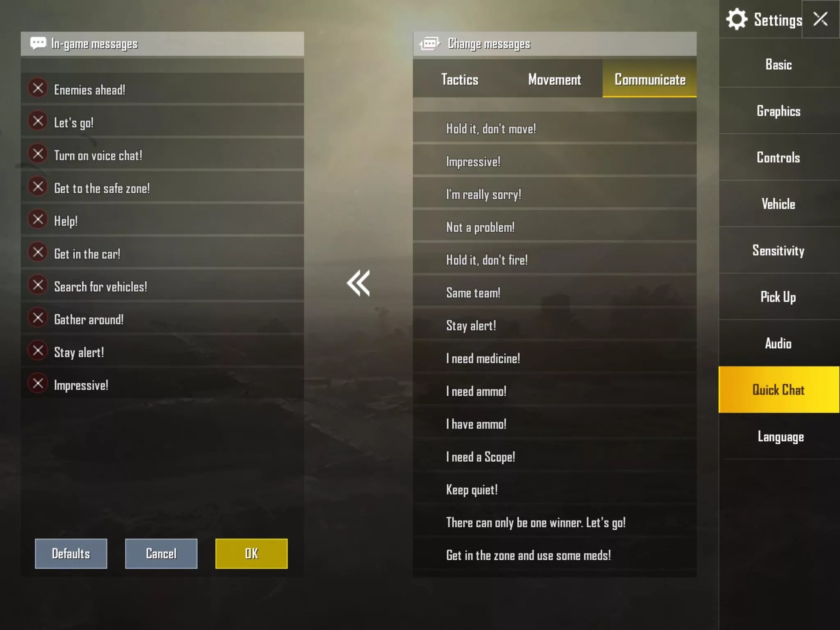The height and width of the screenshot is (630, 840).
Task: Click the Quick Chat settings icon
Action: point(778,390)
